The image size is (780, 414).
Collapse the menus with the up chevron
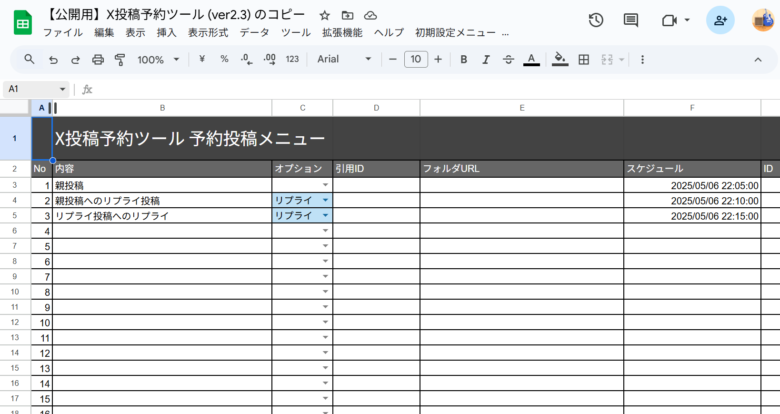758,60
